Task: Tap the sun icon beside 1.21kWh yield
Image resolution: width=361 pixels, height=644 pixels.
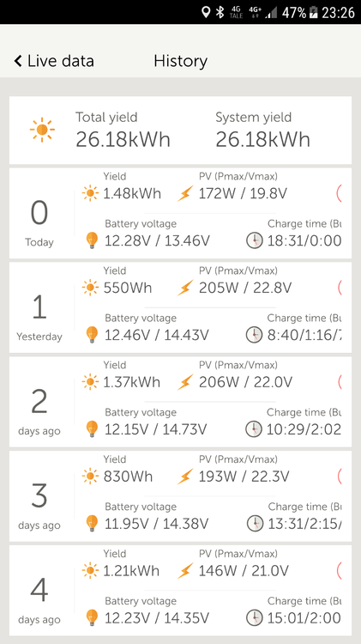Action: (90, 570)
